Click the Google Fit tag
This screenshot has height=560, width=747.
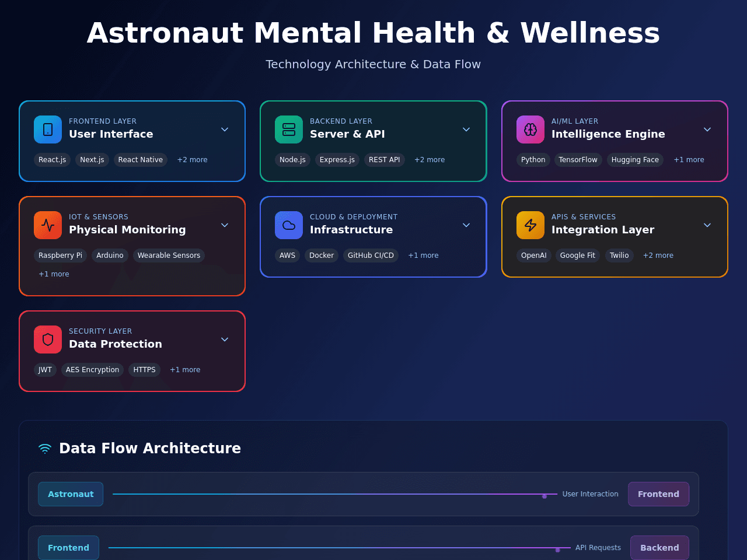[578, 256]
